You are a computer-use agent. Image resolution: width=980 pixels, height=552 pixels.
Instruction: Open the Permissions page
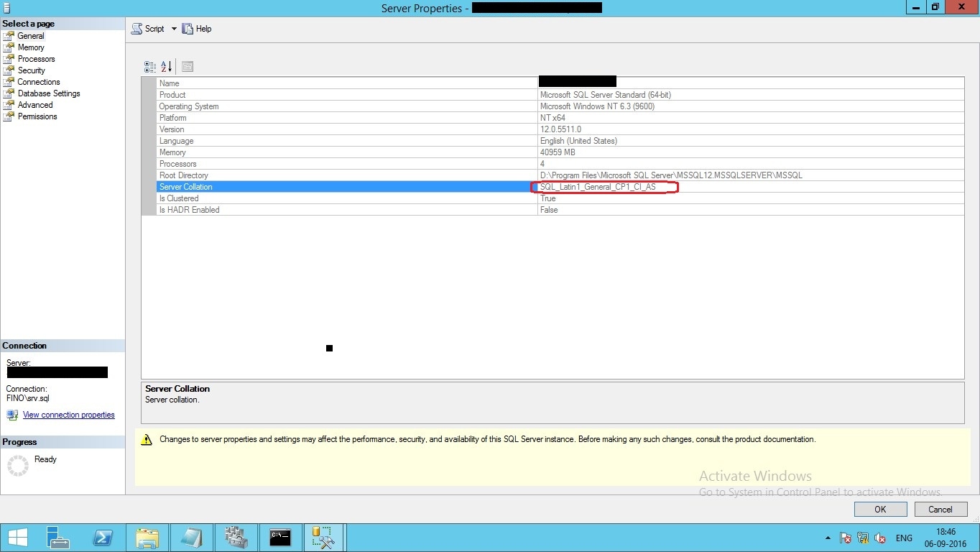tap(37, 116)
